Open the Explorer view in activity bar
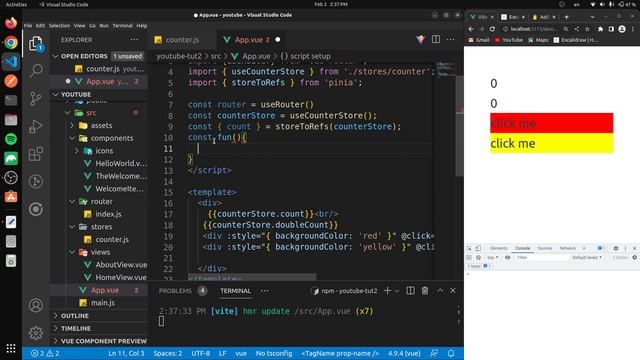 36,43
